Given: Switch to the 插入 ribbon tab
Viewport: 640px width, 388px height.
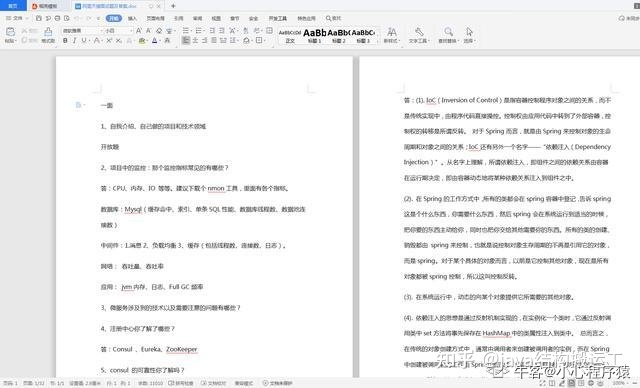Looking at the screenshot, I should pos(132,18).
